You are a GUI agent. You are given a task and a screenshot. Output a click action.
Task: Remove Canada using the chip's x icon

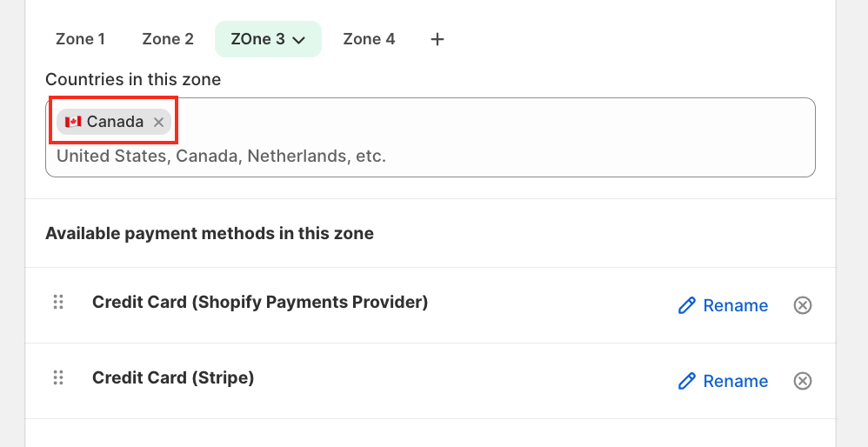click(x=158, y=123)
